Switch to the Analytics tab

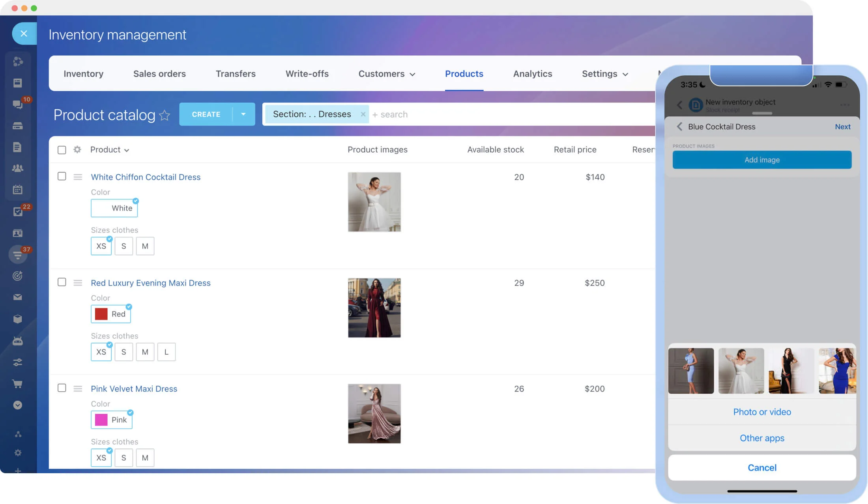pos(532,74)
